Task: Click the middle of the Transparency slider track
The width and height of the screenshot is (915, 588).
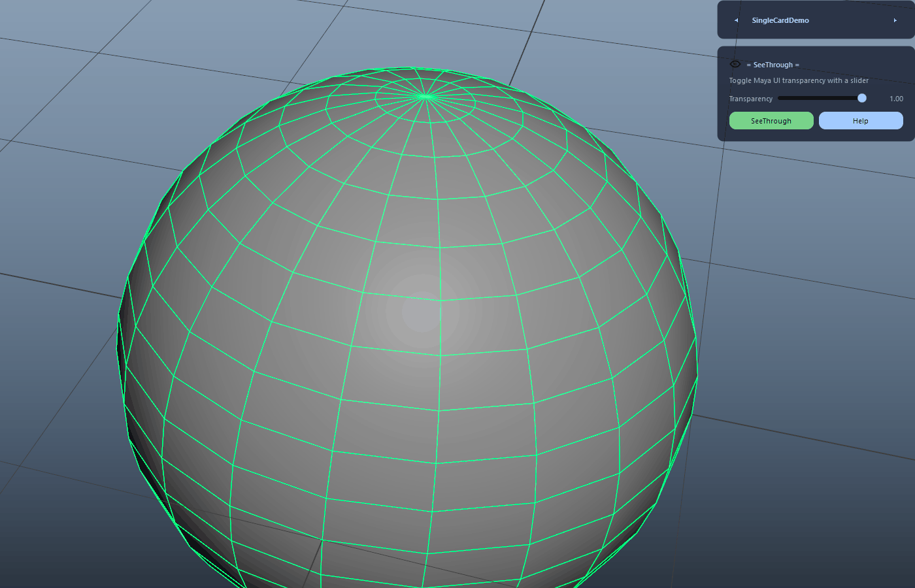Action: coord(822,98)
